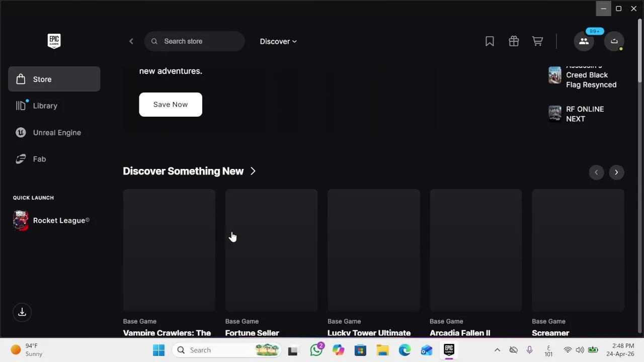Image resolution: width=644 pixels, height=362 pixels.
Task: Go back with the left arrow
Action: click(131, 41)
